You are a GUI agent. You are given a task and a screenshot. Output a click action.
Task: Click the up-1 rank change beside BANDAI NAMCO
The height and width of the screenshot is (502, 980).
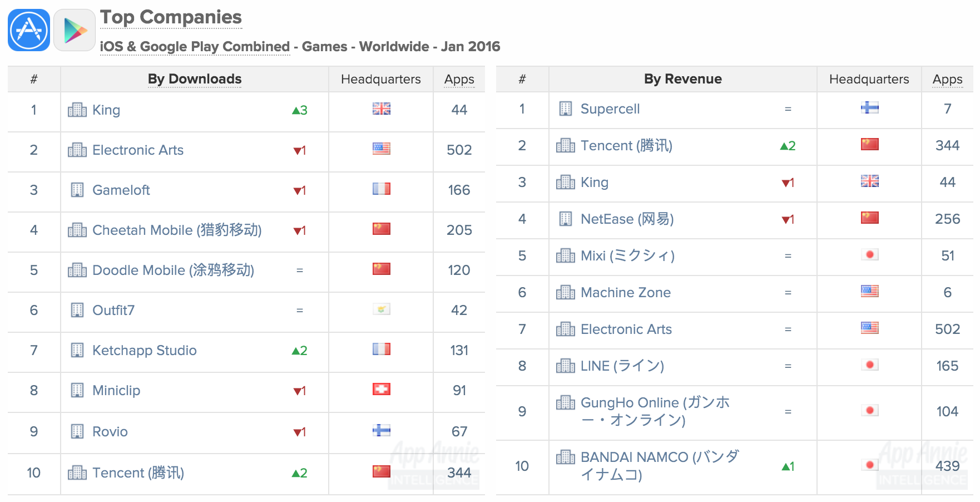(x=788, y=466)
